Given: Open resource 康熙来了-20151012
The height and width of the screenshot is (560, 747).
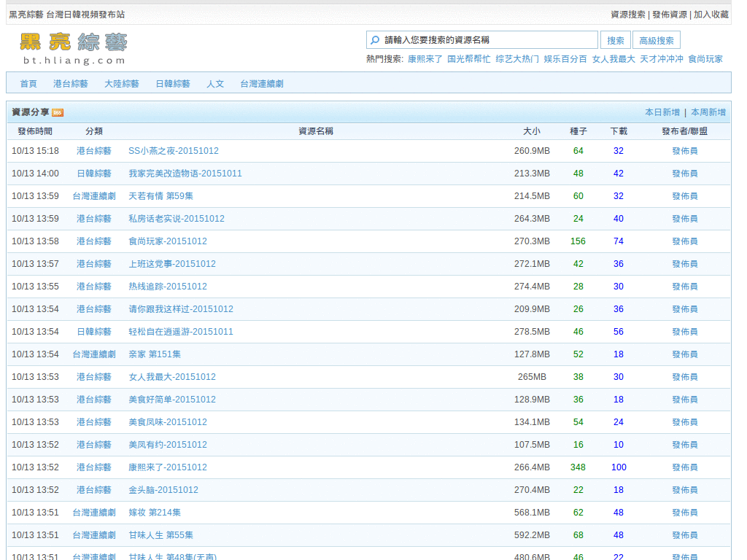Looking at the screenshot, I should [168, 467].
